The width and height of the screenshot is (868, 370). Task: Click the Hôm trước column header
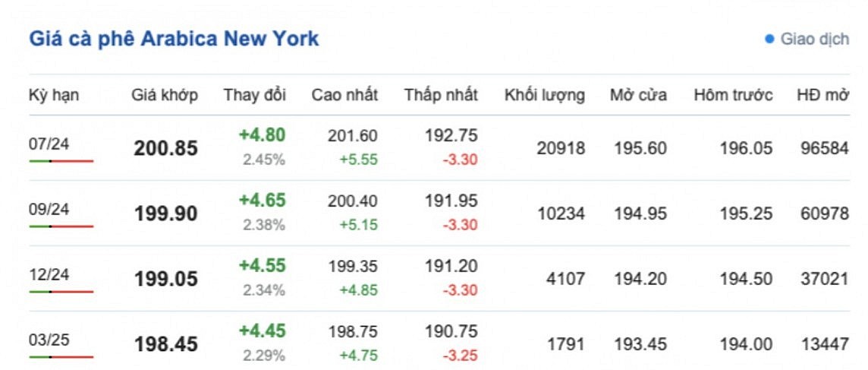(x=733, y=95)
